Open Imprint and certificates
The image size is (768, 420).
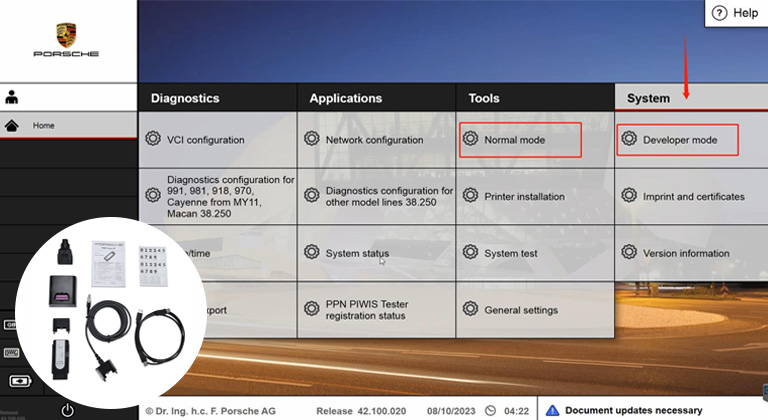(693, 197)
